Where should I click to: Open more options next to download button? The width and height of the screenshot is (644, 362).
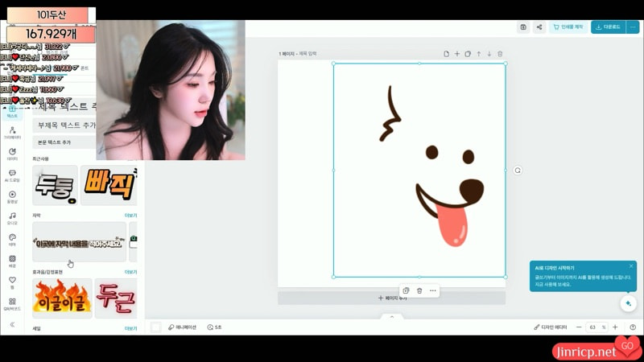[x=634, y=27]
